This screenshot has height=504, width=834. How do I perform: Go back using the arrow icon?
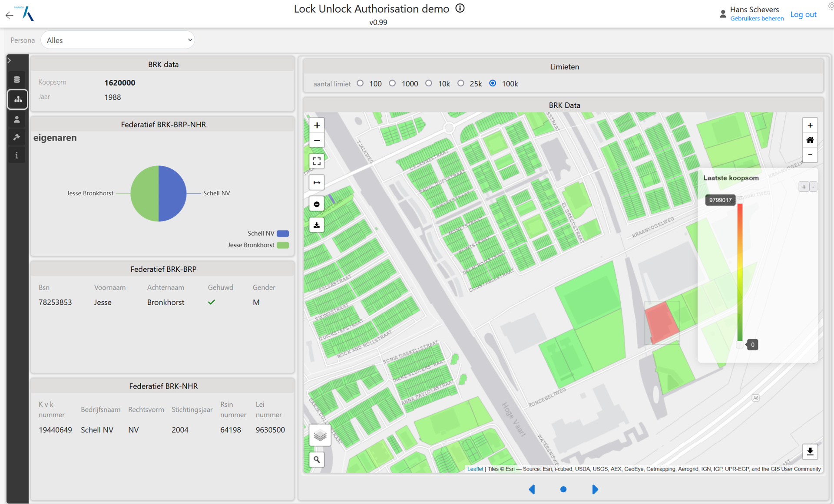tap(9, 15)
